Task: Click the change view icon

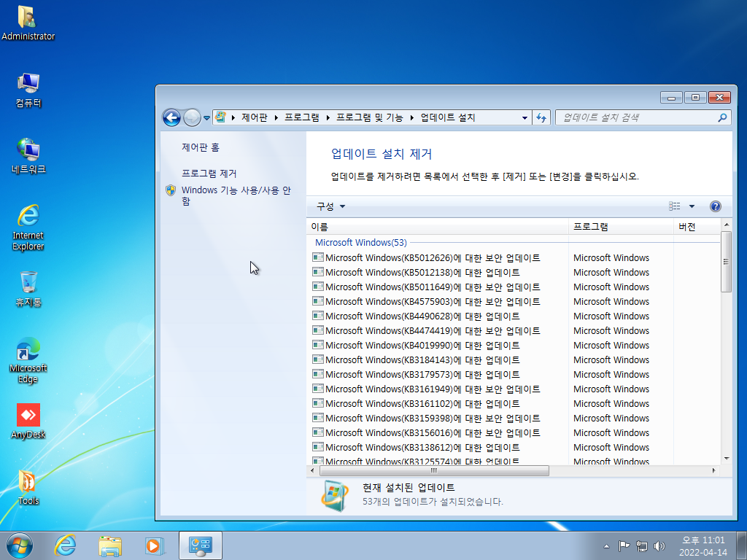Action: pos(675,206)
